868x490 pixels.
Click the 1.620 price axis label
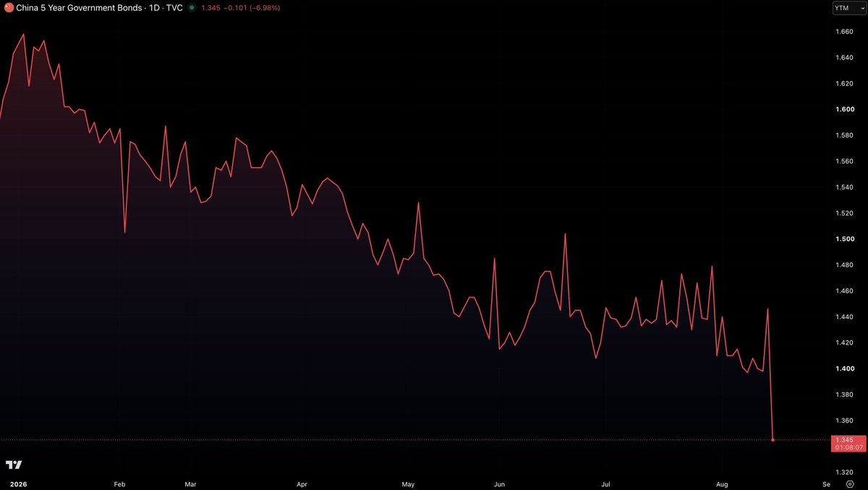click(x=845, y=84)
